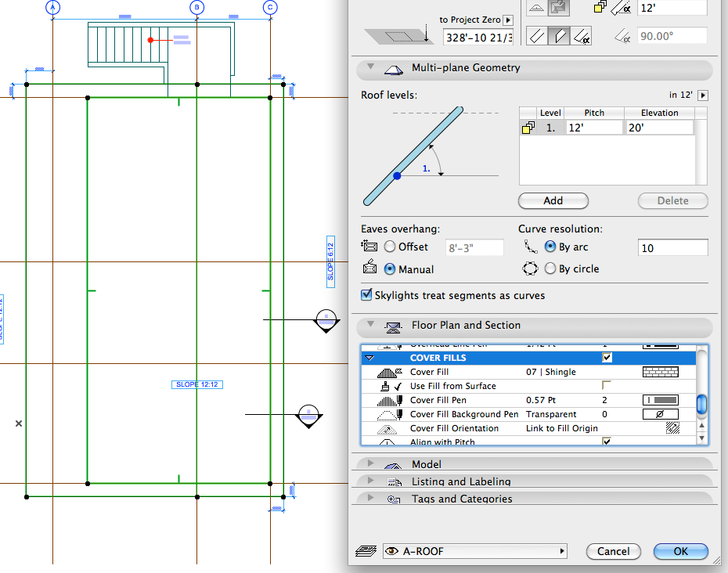Collapse the COVER FILLS group triangle

click(369, 358)
